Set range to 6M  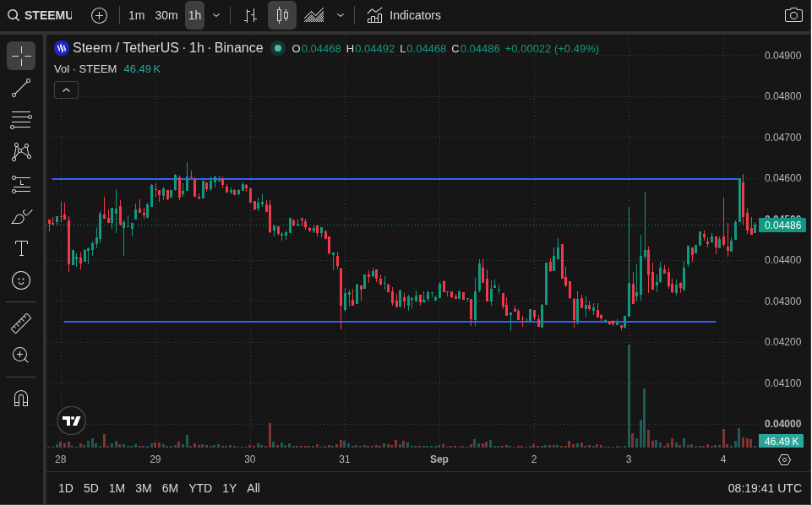pyautogui.click(x=170, y=488)
